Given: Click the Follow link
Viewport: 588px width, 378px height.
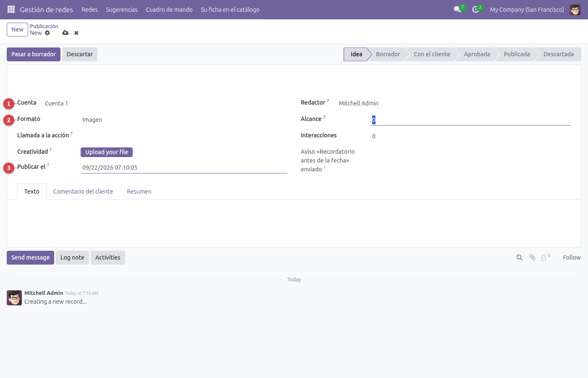Looking at the screenshot, I should coord(572,257).
